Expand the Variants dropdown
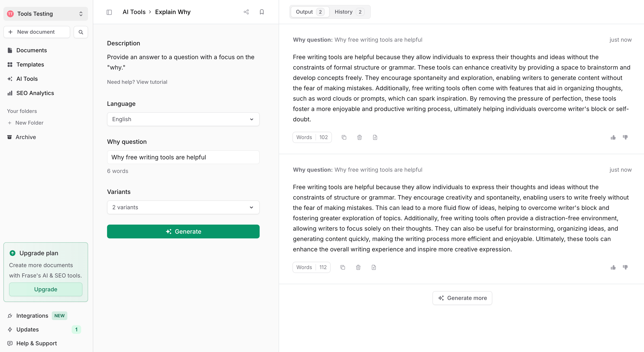The width and height of the screenshot is (644, 352). [183, 207]
